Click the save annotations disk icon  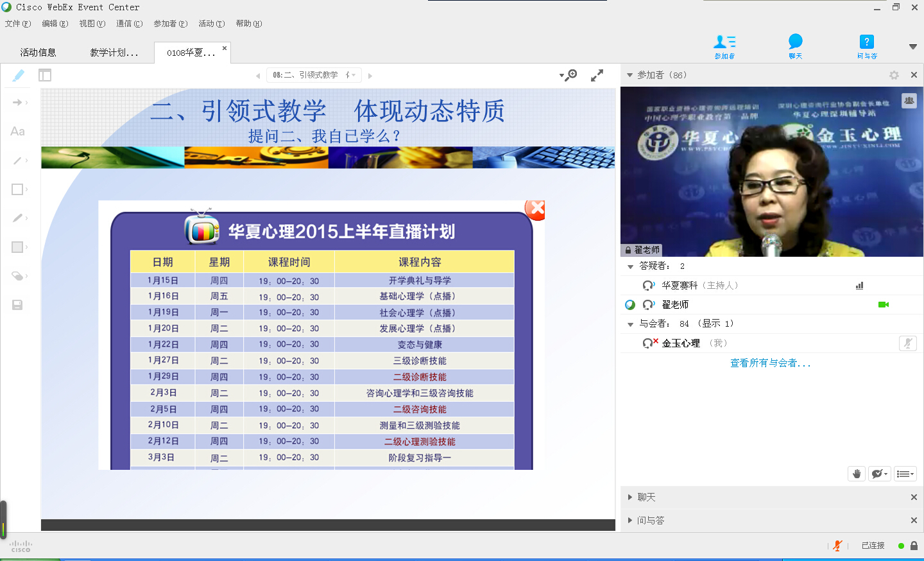(x=17, y=305)
